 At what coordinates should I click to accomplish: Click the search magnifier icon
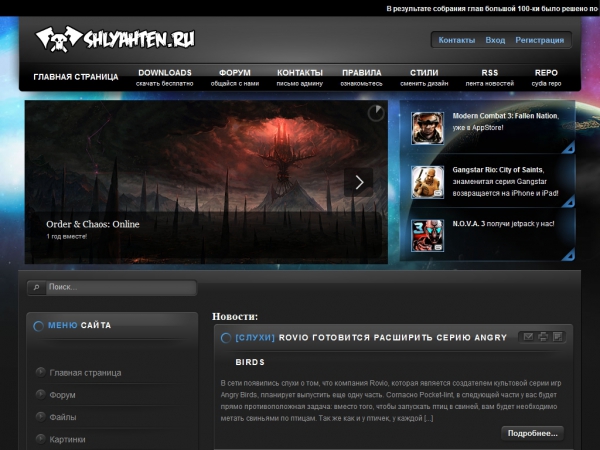point(36,287)
